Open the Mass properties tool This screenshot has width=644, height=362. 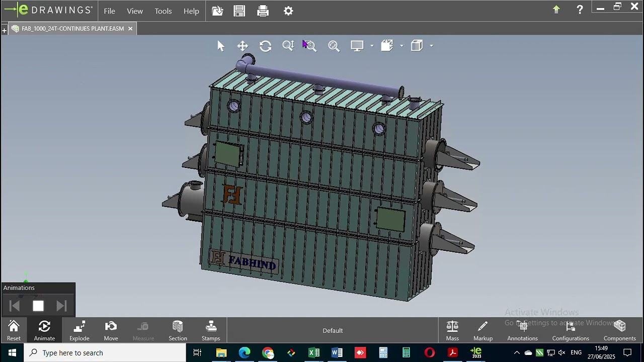coord(452,330)
